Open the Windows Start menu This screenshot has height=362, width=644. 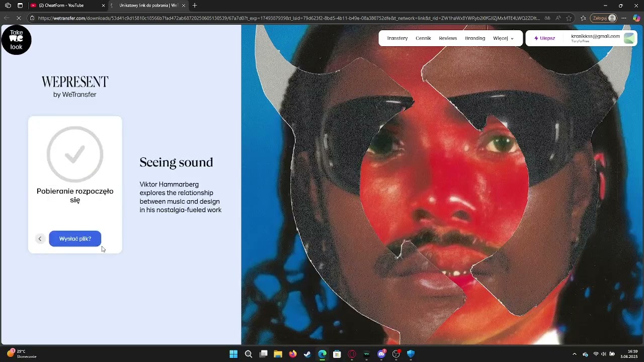click(233, 354)
